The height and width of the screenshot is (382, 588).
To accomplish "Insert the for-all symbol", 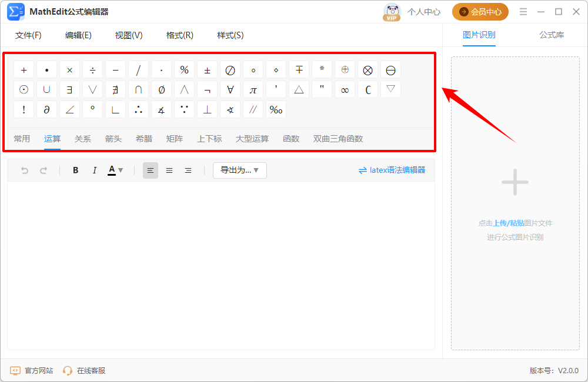I will coord(230,89).
